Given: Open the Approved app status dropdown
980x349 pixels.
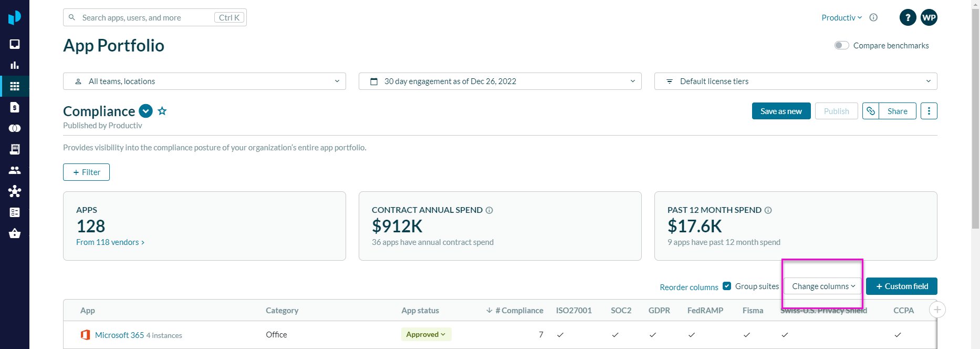Looking at the screenshot, I should point(425,334).
